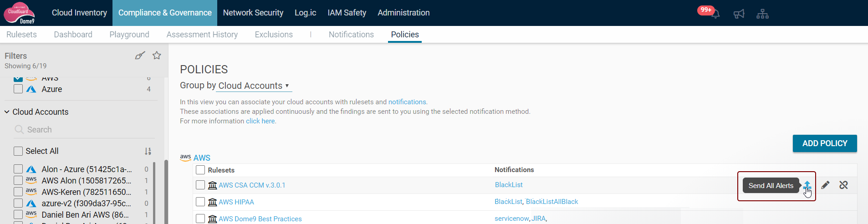
Task: Open the Cloud Inventory menu
Action: (x=79, y=13)
